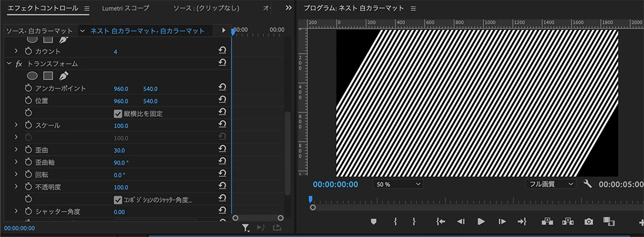644x237 pixels.
Task: Toggle animation stopwatch for 不透明度
Action: click(28, 187)
